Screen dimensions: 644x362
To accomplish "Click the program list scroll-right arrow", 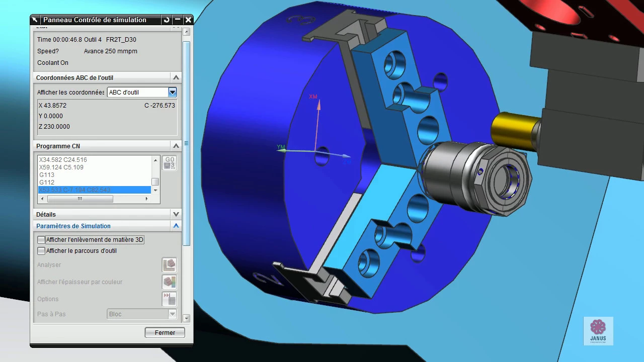I will (x=147, y=199).
